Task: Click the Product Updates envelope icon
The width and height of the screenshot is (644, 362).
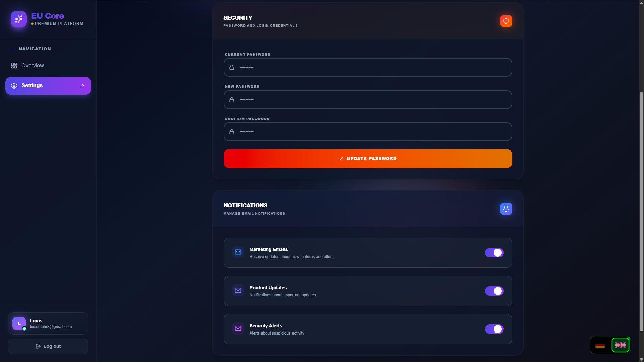Action: (238, 291)
